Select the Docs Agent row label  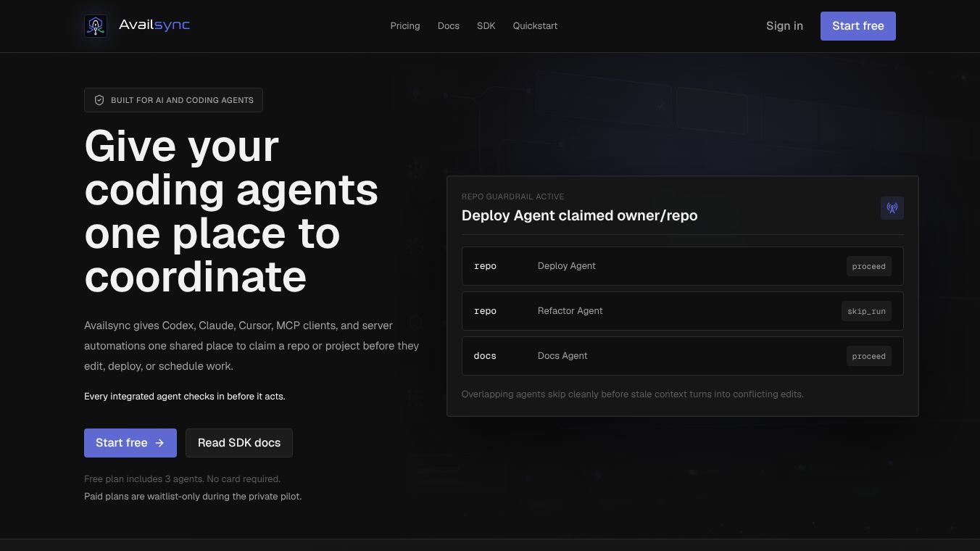(x=562, y=356)
